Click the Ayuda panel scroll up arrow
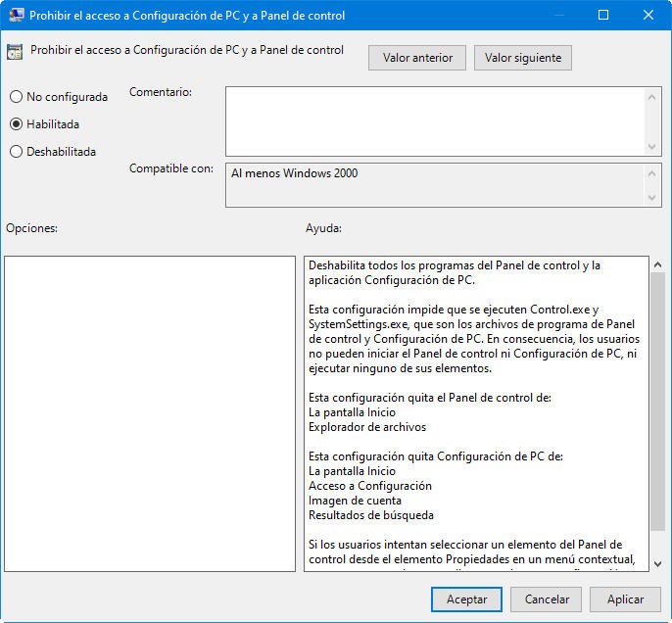This screenshot has height=623, width=672. 658,264
